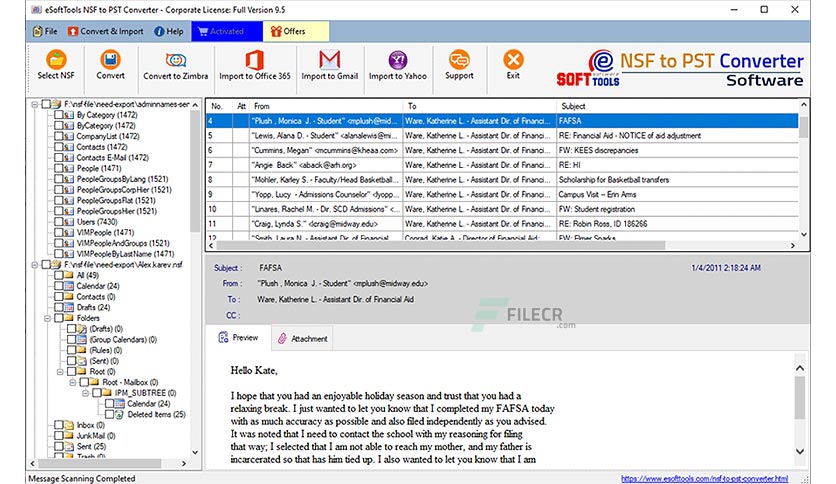The image size is (836, 484).
Task: Open the Support chat icon
Action: 459,60
